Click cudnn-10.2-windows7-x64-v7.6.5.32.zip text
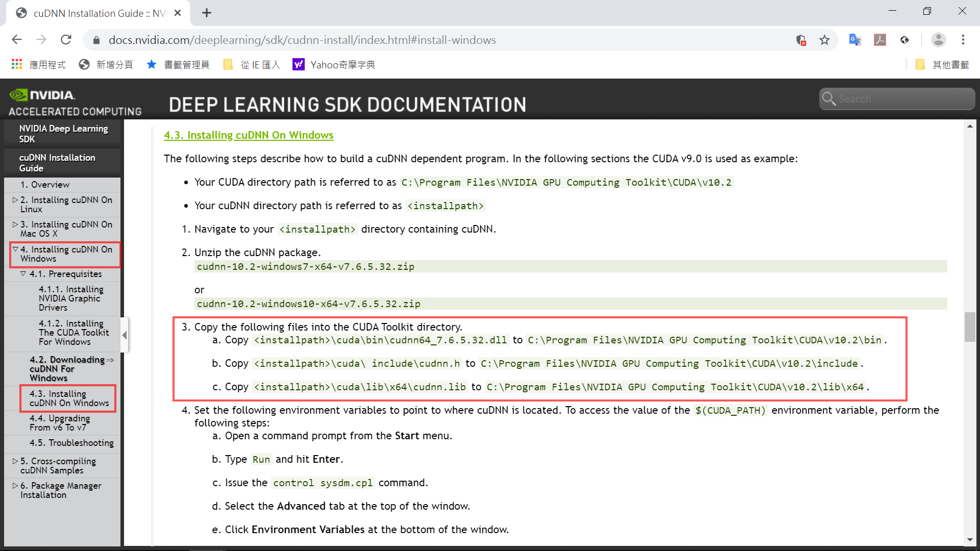This screenshot has height=551, width=980. point(306,267)
